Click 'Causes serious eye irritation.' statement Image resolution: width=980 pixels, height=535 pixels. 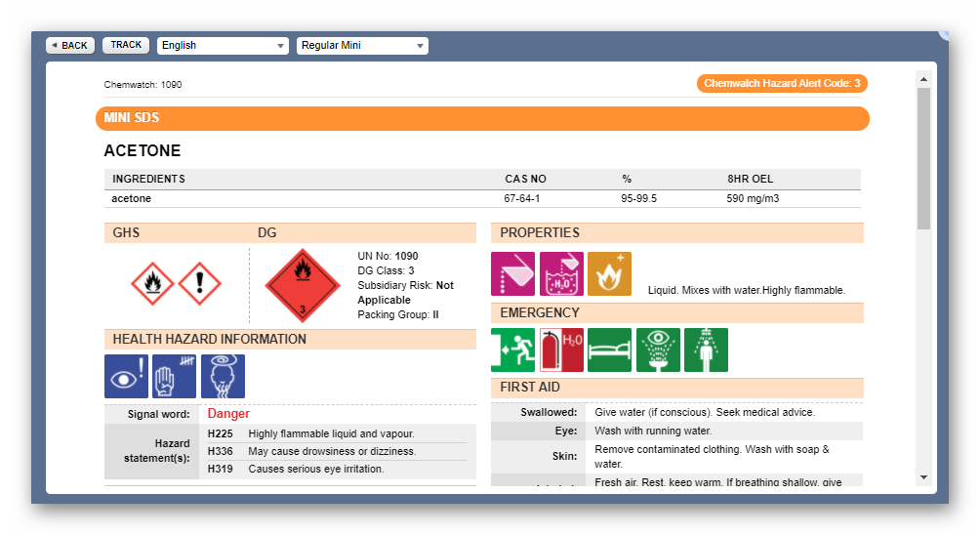pyautogui.click(x=316, y=469)
